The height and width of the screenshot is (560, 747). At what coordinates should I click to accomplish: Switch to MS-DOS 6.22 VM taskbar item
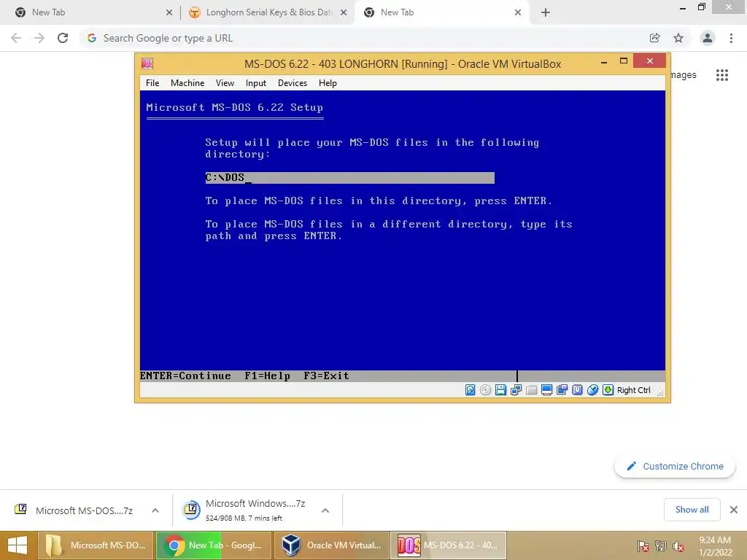(x=449, y=545)
